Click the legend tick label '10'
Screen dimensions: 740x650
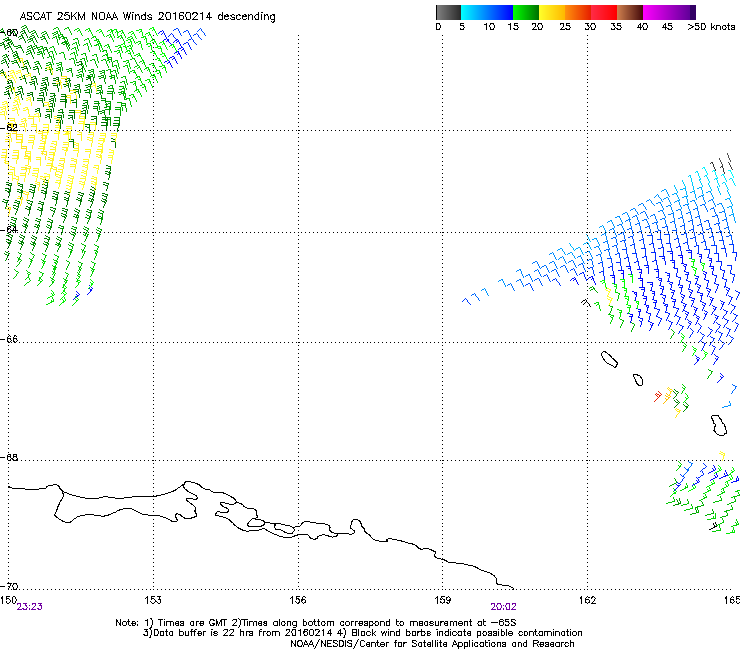click(x=489, y=27)
